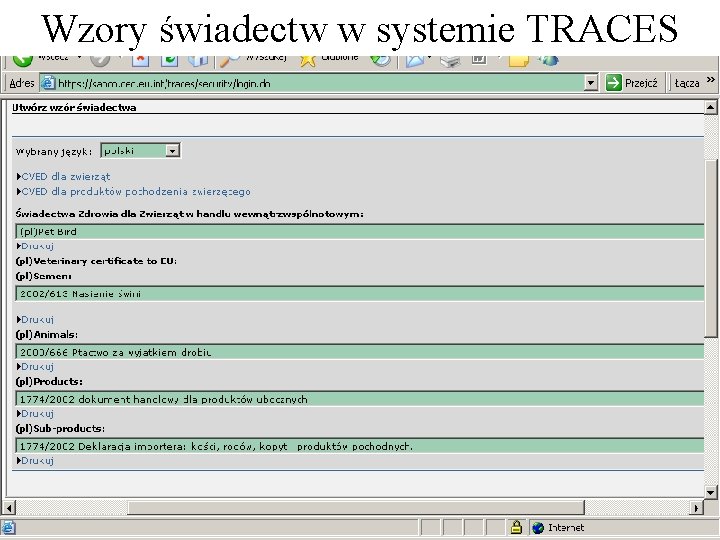The height and width of the screenshot is (540, 720).
Task: Click the Przejdź go button label
Action: coord(641,83)
